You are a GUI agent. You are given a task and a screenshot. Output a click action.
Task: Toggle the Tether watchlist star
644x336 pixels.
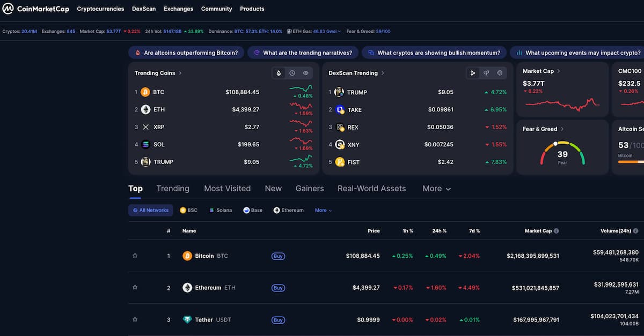pyautogui.click(x=135, y=320)
